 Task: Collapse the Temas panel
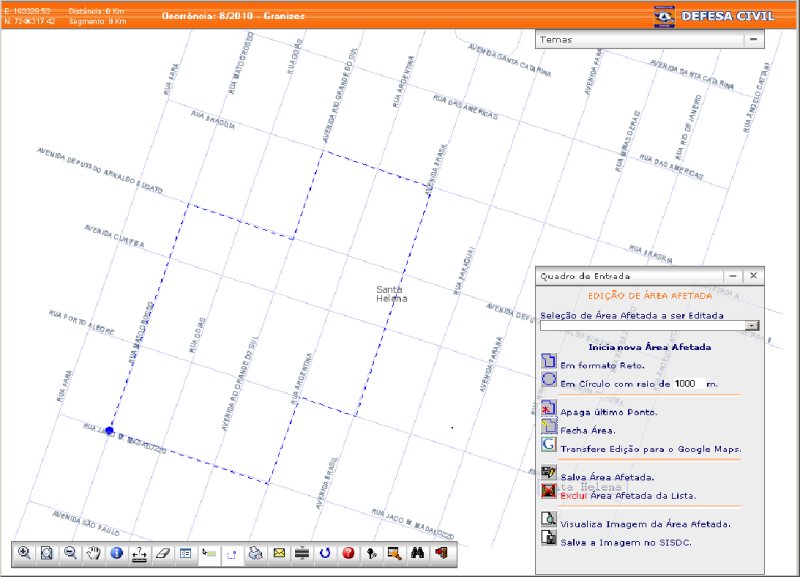click(x=753, y=40)
